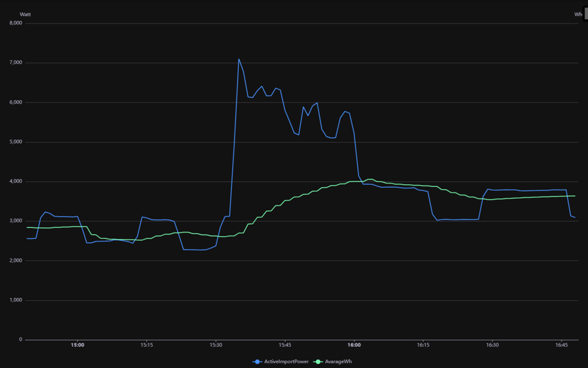This screenshot has width=588, height=368.
Task: Pick the 15:45 time axis label
Action: [x=285, y=346]
